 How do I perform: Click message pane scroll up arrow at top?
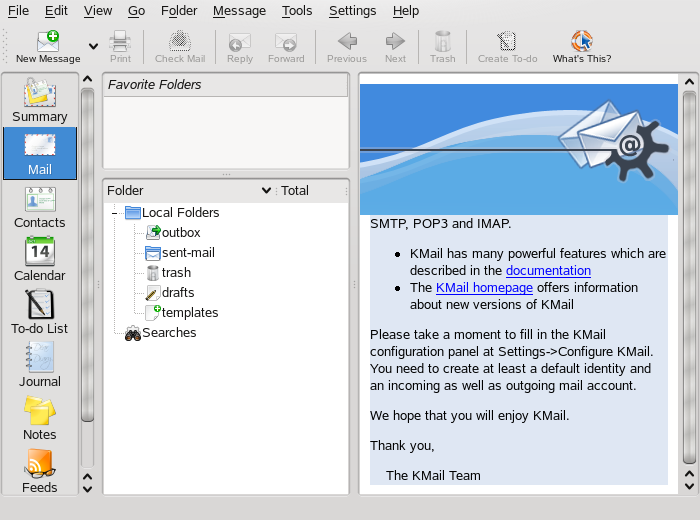pyautogui.click(x=689, y=82)
